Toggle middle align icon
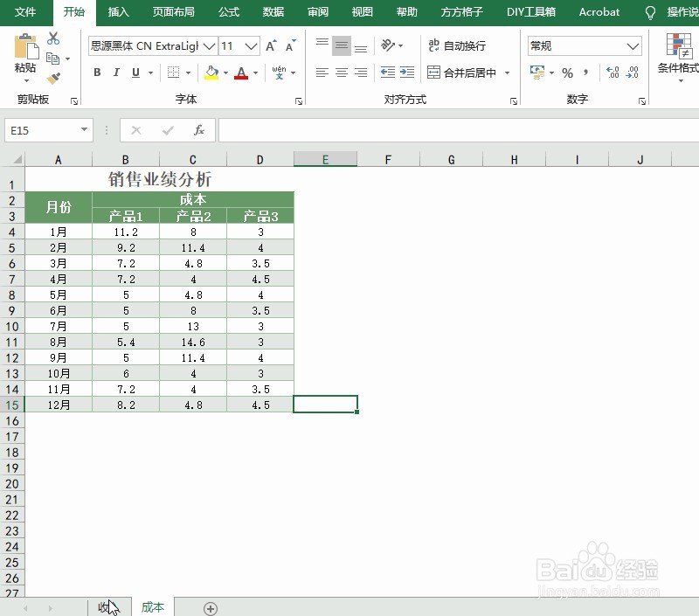 [342, 45]
